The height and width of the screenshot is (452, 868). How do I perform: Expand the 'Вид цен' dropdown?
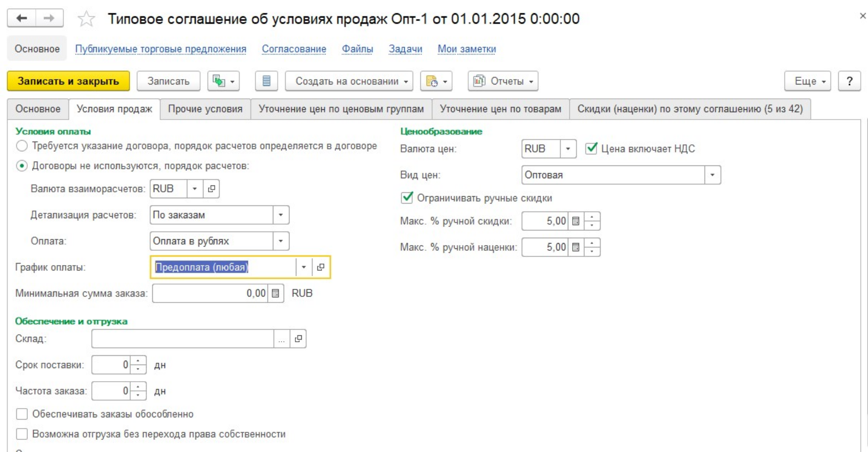[x=712, y=175]
